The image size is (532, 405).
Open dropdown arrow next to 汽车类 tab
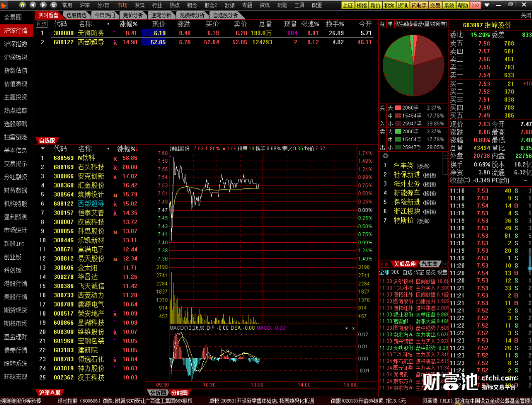445,264
